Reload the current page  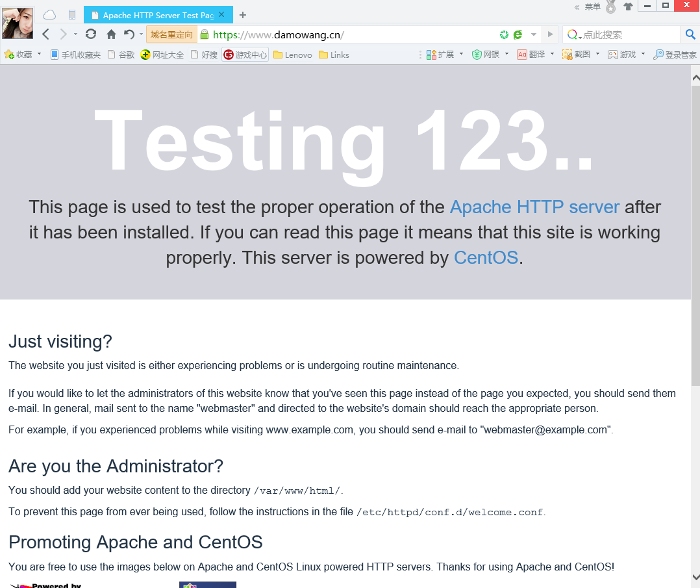(91, 34)
